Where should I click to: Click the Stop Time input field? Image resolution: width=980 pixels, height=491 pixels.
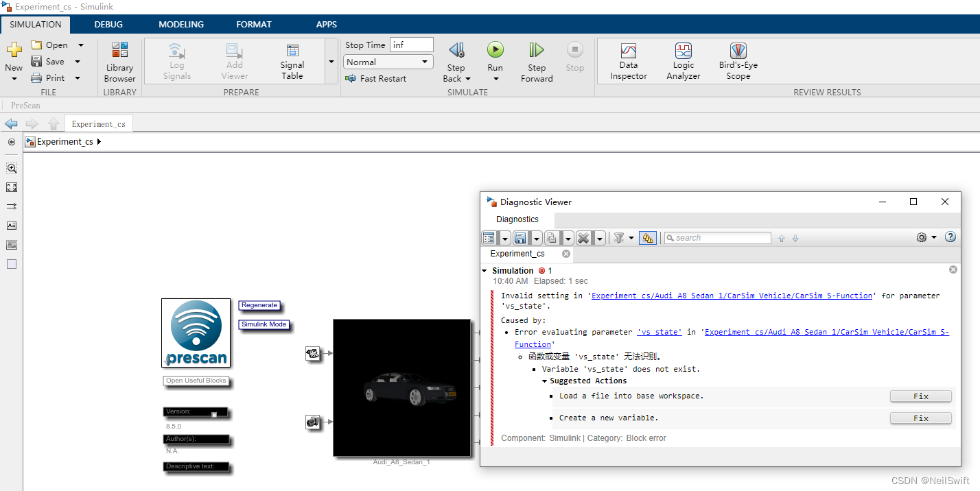412,45
